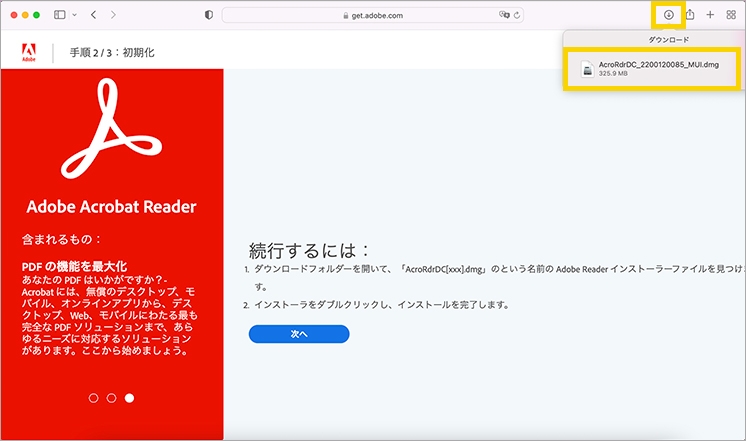This screenshot has height=441, width=746.
Task: Click the dmg file icon in downloads
Action: 588,69
